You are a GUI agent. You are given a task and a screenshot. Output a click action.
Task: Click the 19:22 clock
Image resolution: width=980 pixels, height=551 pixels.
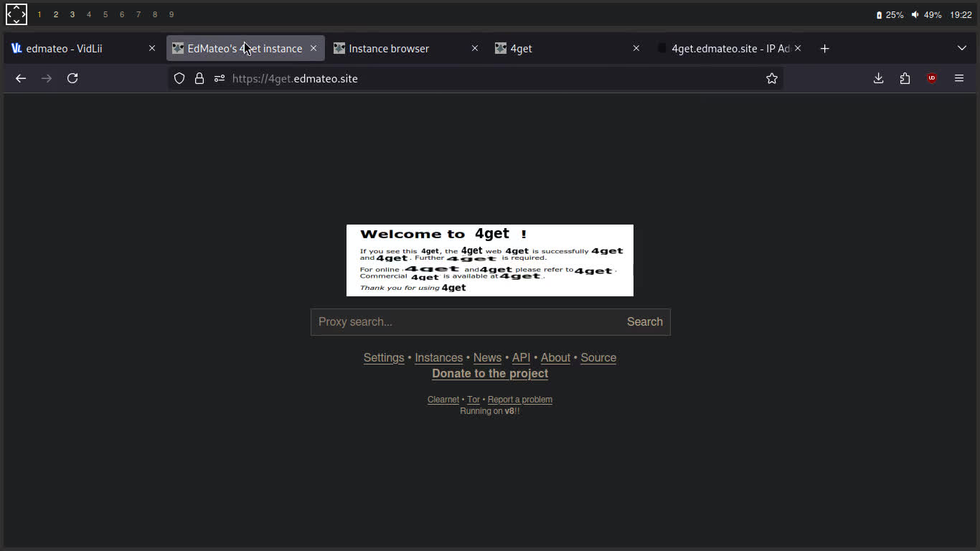click(x=961, y=14)
